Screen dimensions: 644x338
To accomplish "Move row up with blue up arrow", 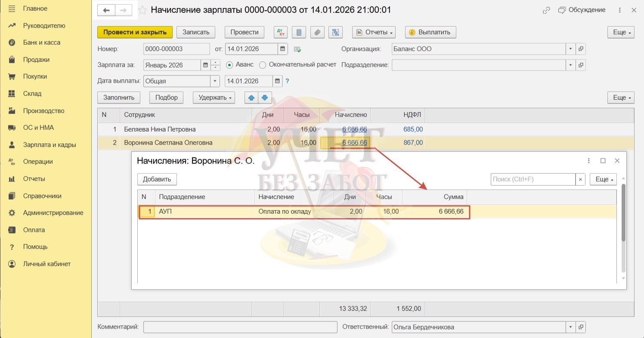I will [251, 98].
